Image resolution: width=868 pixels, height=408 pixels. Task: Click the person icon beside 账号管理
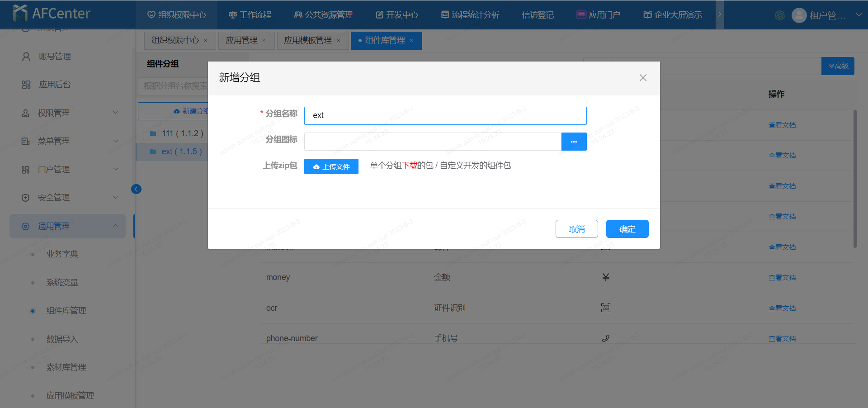[x=25, y=56]
